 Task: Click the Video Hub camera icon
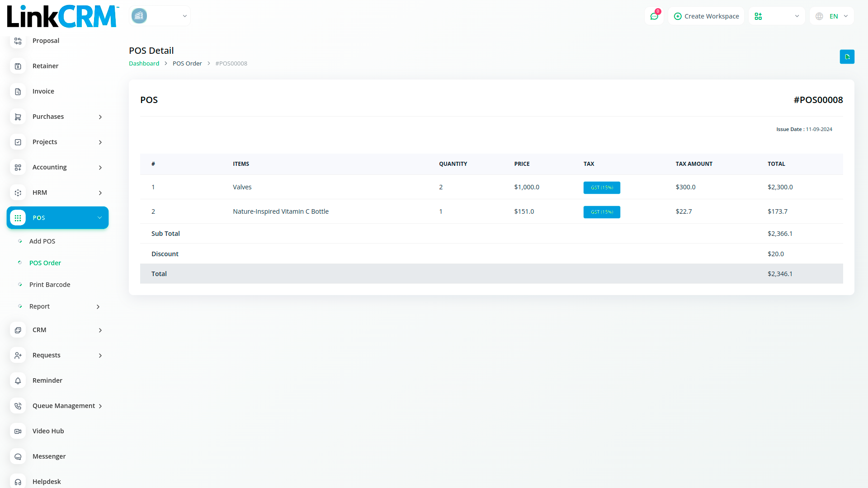point(18,432)
